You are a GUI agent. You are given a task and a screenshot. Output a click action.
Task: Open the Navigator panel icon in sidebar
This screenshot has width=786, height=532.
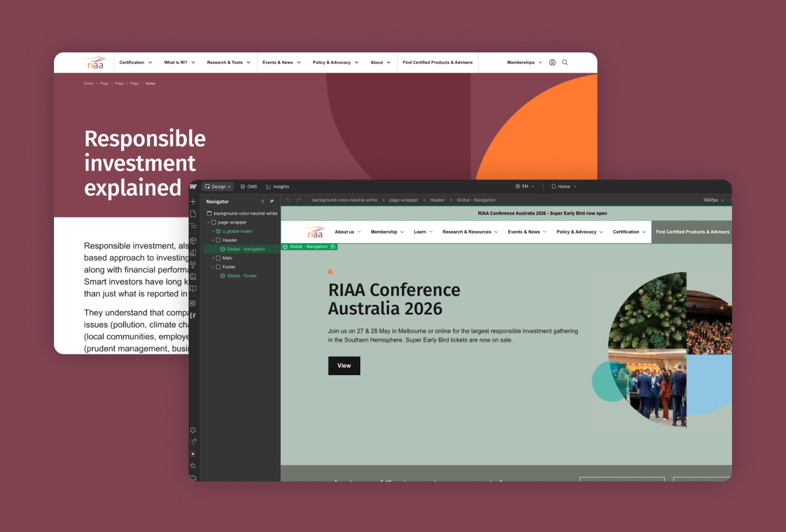(x=193, y=225)
